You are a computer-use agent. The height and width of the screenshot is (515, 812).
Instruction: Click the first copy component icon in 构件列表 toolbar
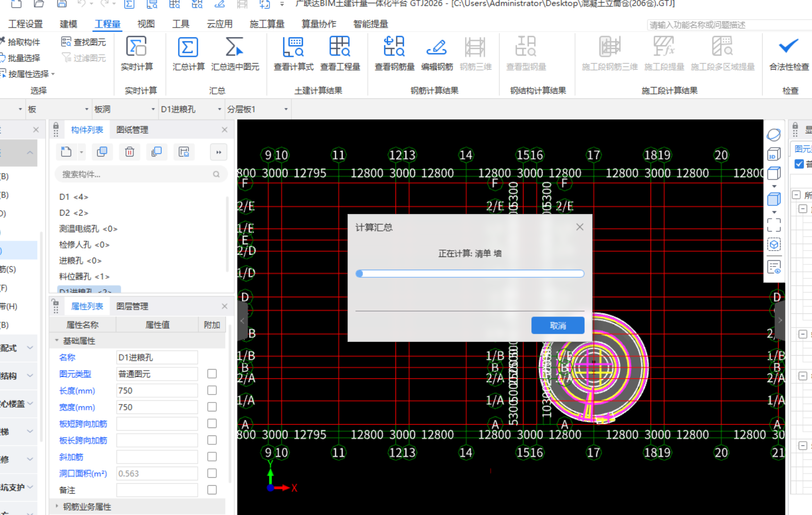102,152
